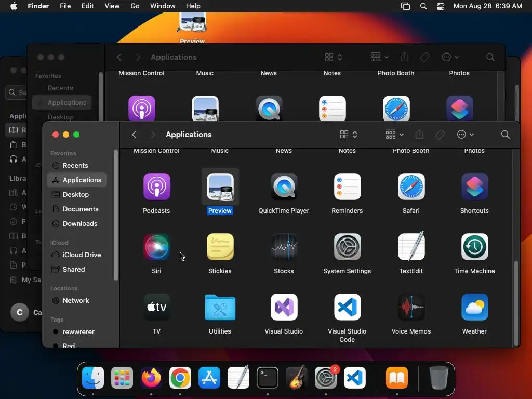This screenshot has width=532, height=399.
Task: Open the Edit menu
Action: coord(87,6)
